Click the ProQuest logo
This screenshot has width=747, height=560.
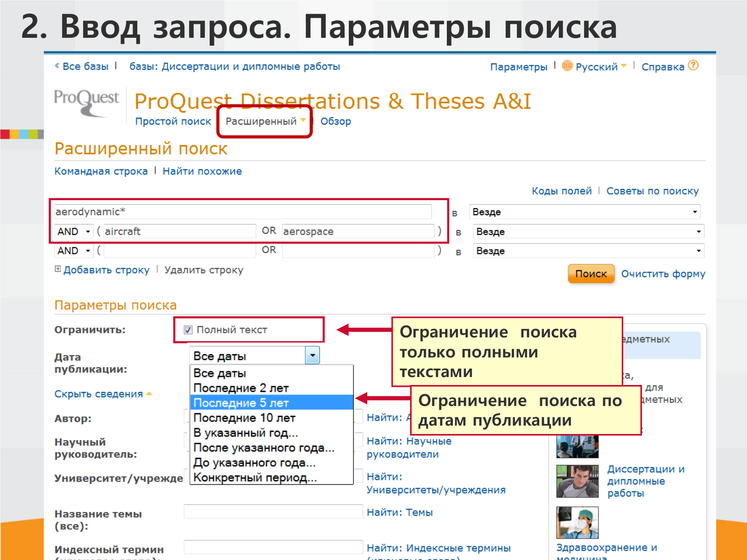(x=86, y=102)
